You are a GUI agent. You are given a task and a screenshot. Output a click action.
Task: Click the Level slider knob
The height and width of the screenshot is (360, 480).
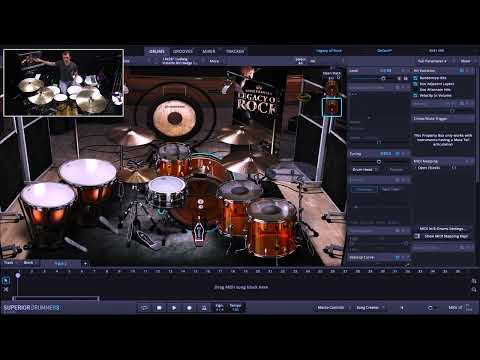click(383, 78)
